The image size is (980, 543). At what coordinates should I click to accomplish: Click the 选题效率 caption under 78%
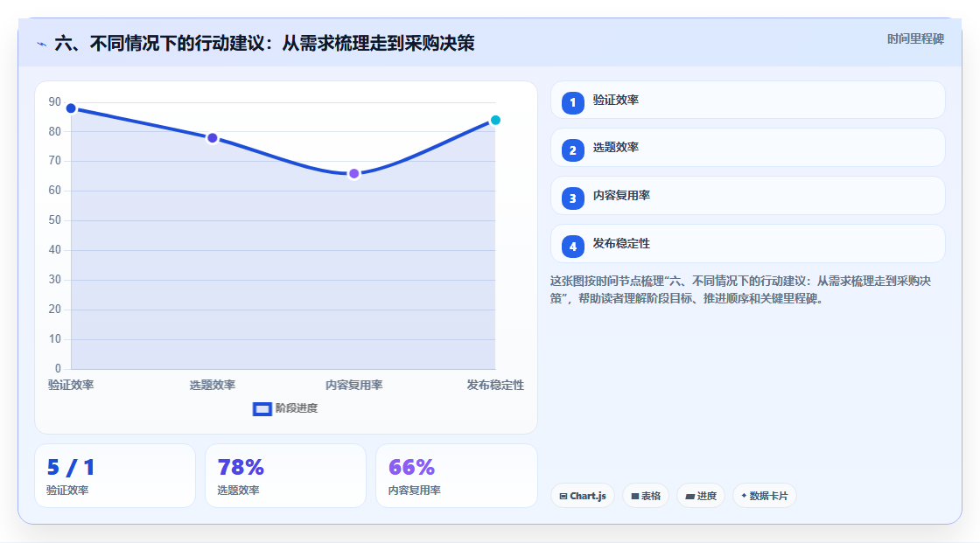[x=238, y=491]
